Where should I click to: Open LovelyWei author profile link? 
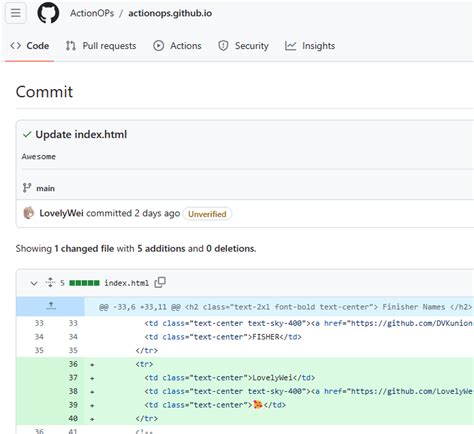[61, 213]
